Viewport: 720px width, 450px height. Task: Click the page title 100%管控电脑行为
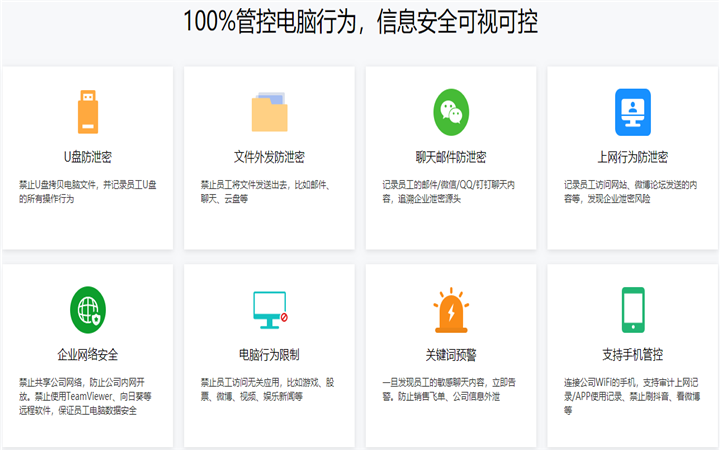pyautogui.click(x=360, y=21)
